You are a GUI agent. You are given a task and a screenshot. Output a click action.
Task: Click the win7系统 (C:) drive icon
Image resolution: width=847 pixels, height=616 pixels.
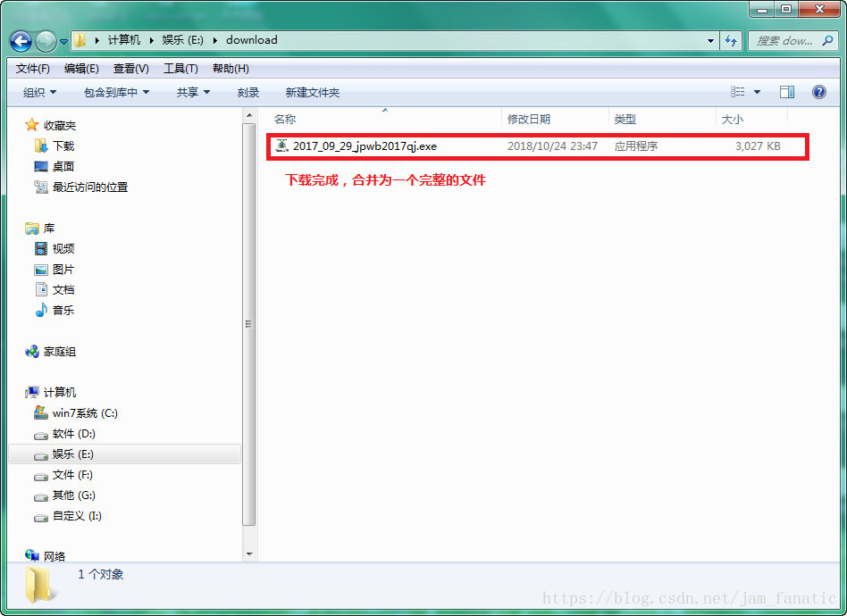[41, 413]
